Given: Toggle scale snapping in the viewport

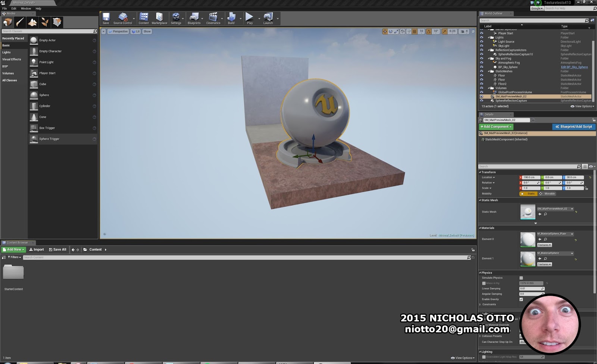Looking at the screenshot, I should (x=444, y=31).
